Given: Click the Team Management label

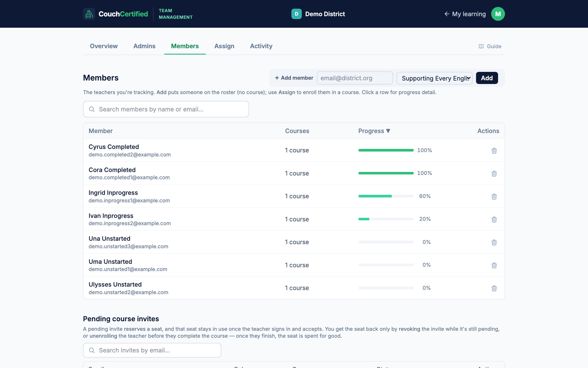Looking at the screenshot, I should click(x=176, y=14).
